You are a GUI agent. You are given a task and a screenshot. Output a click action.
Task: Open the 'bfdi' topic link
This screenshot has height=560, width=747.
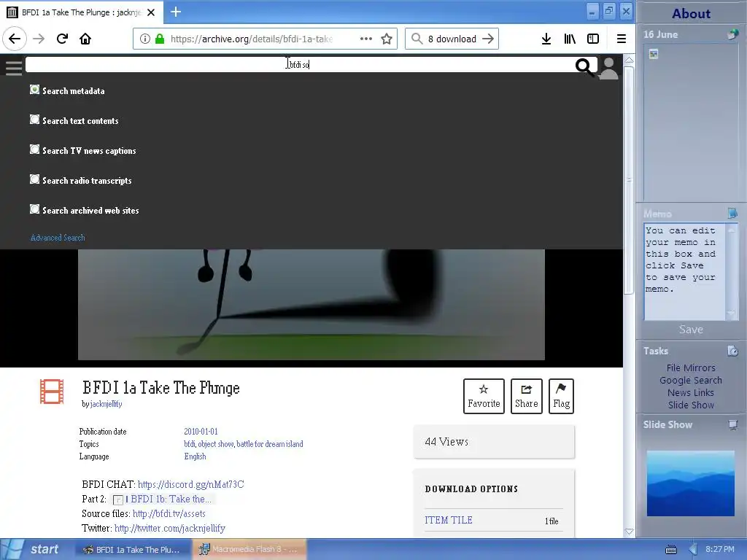(x=190, y=444)
